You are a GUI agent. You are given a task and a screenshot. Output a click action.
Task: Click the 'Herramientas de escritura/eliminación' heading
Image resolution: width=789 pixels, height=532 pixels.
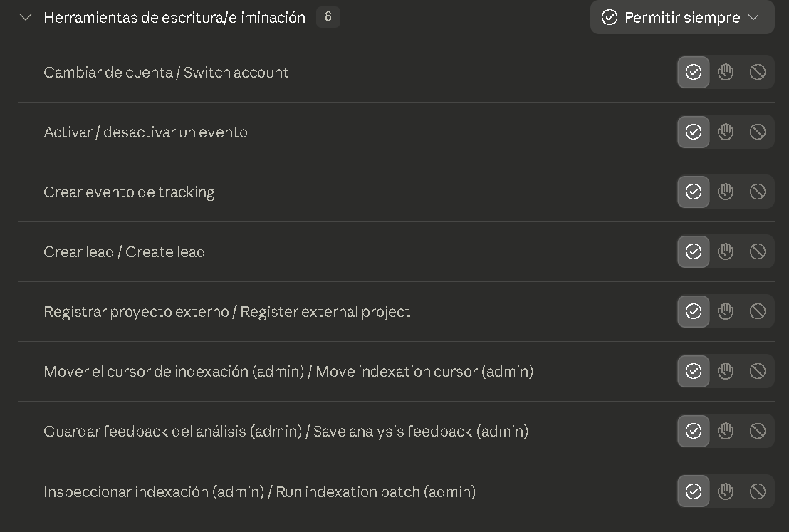174,18
